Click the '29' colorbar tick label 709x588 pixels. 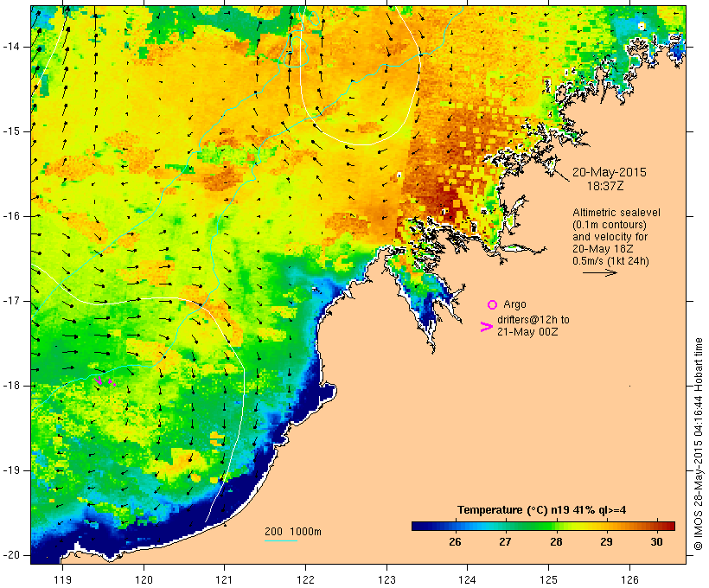[606, 542]
